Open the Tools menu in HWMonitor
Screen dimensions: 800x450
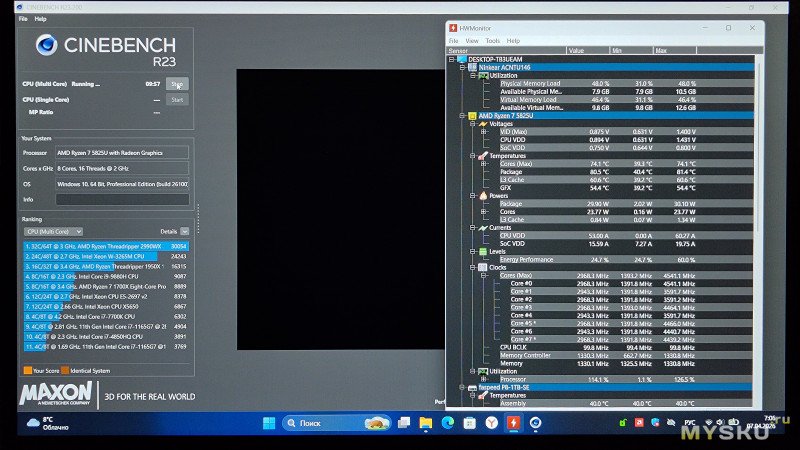pos(493,41)
